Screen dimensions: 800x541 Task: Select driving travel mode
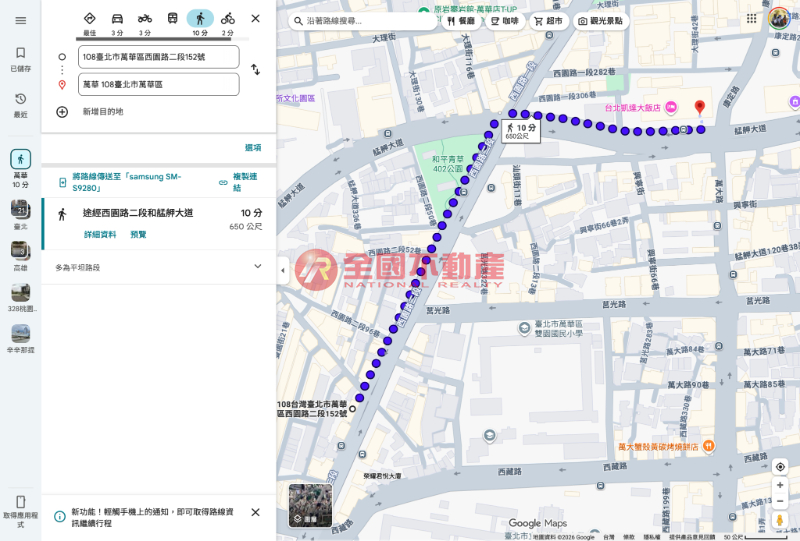click(117, 18)
